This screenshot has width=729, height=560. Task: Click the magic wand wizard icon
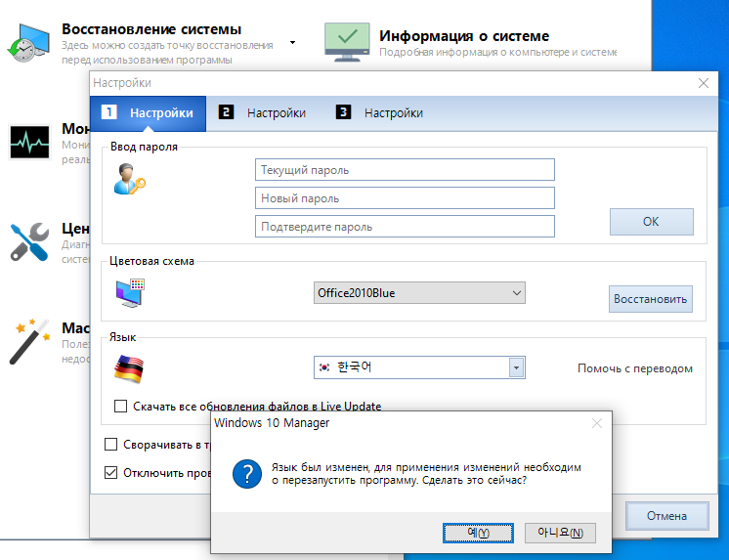coord(28,339)
